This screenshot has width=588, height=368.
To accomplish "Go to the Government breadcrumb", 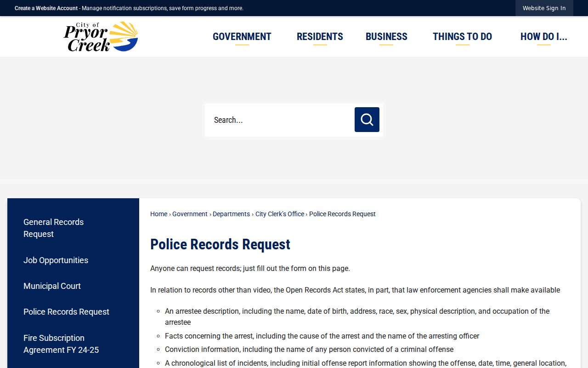I will [190, 214].
